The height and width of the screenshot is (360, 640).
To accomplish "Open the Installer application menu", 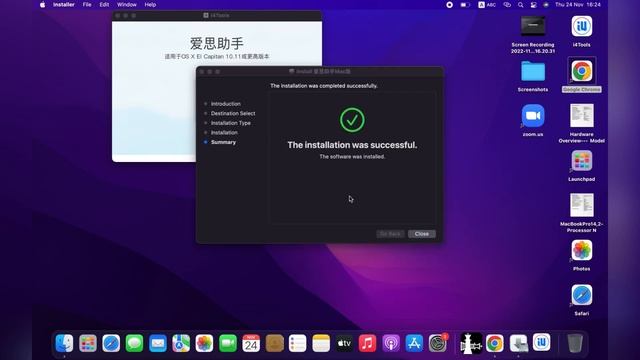I will pyautogui.click(x=64, y=5).
